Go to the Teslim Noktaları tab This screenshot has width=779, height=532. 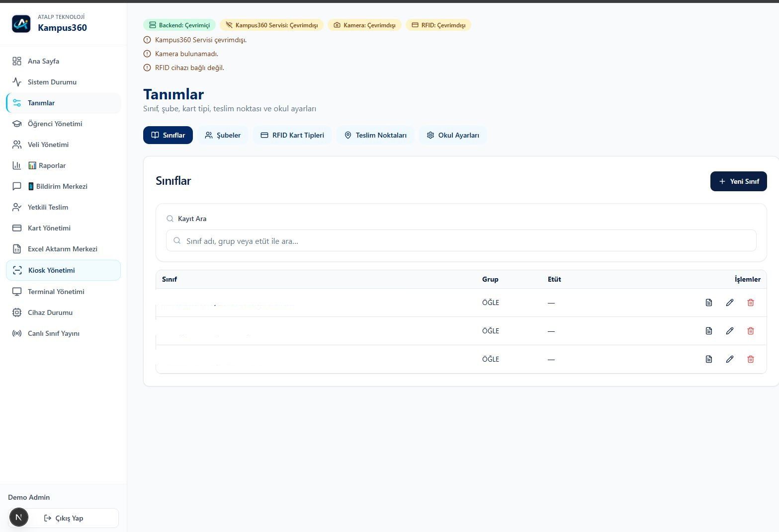tap(375, 135)
